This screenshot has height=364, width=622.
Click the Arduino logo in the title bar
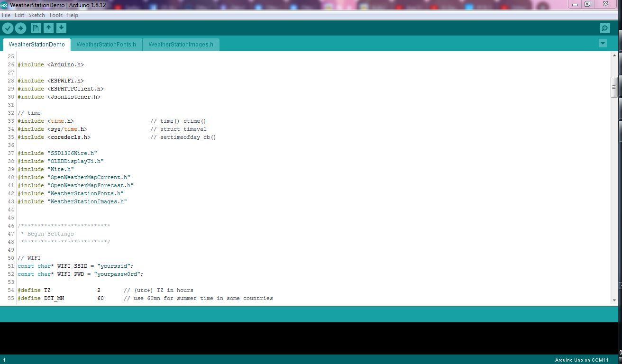tap(4, 5)
